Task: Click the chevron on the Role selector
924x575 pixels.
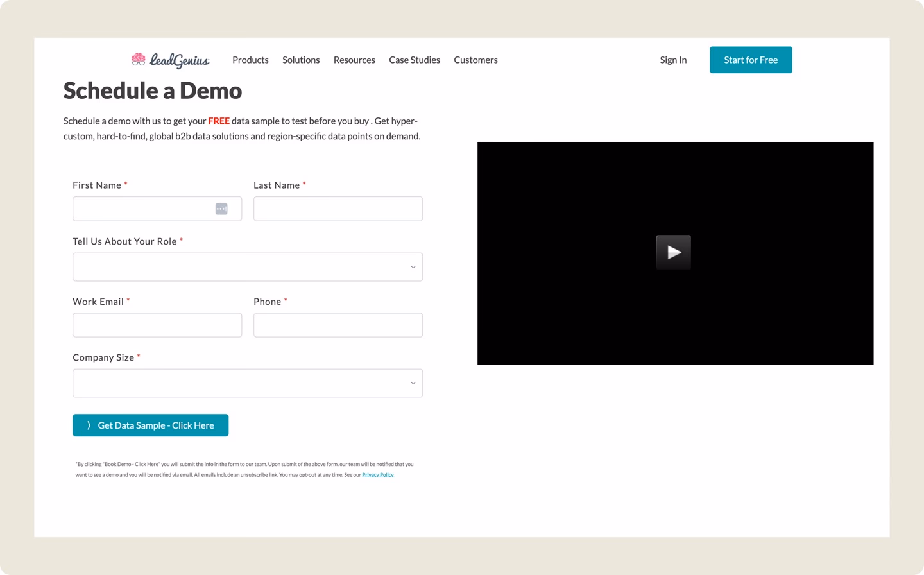Action: (x=413, y=266)
